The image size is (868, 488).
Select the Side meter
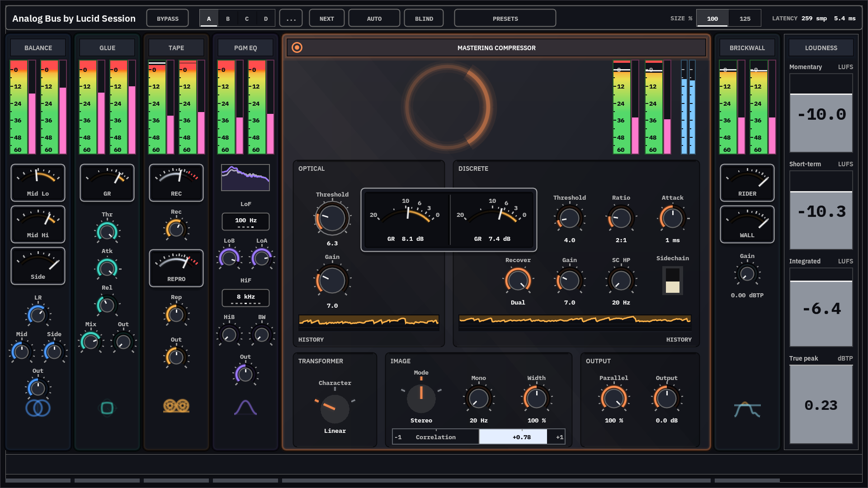[x=38, y=266]
